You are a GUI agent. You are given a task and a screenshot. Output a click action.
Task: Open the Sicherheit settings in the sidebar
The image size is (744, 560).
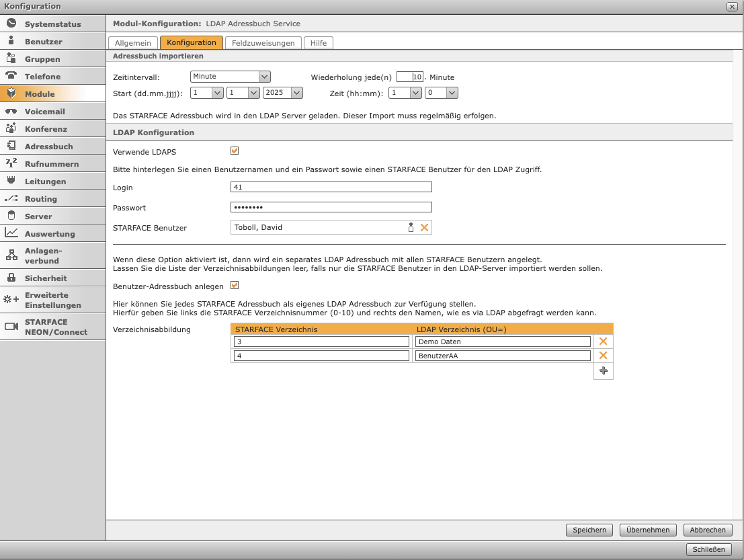coord(46,278)
